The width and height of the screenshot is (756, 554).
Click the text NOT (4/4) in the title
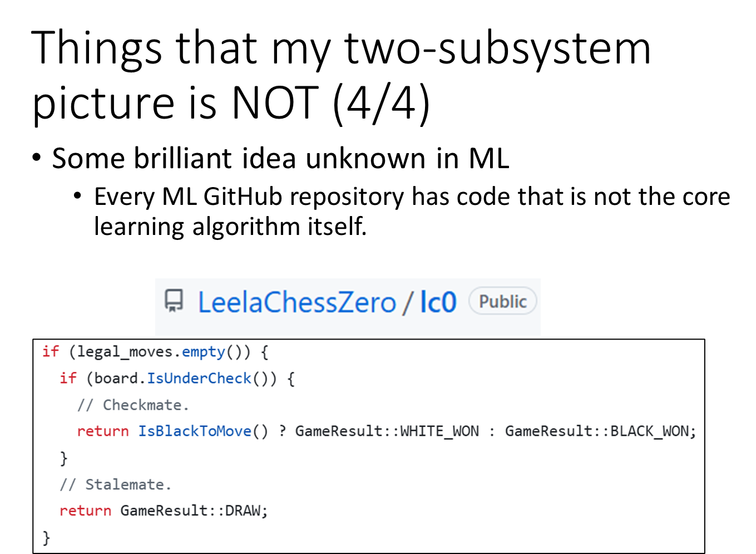pyautogui.click(x=330, y=103)
